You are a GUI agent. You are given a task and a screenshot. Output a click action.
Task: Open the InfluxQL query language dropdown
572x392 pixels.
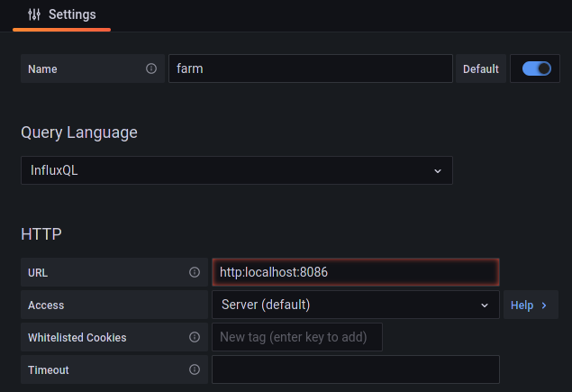click(x=236, y=170)
